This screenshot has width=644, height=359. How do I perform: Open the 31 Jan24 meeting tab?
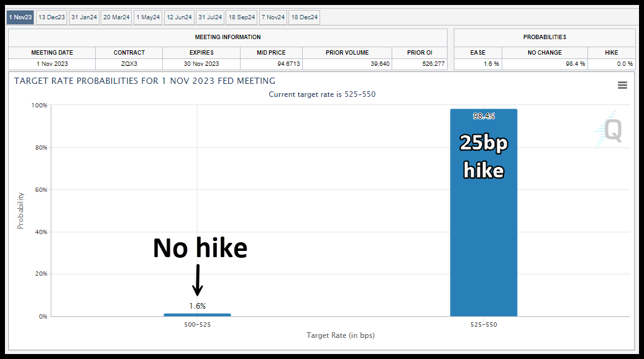(x=84, y=17)
